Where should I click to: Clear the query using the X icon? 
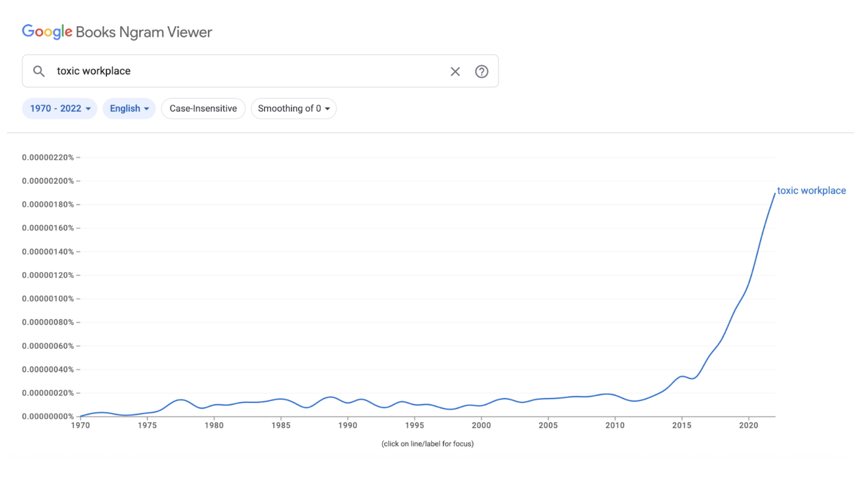pos(455,71)
